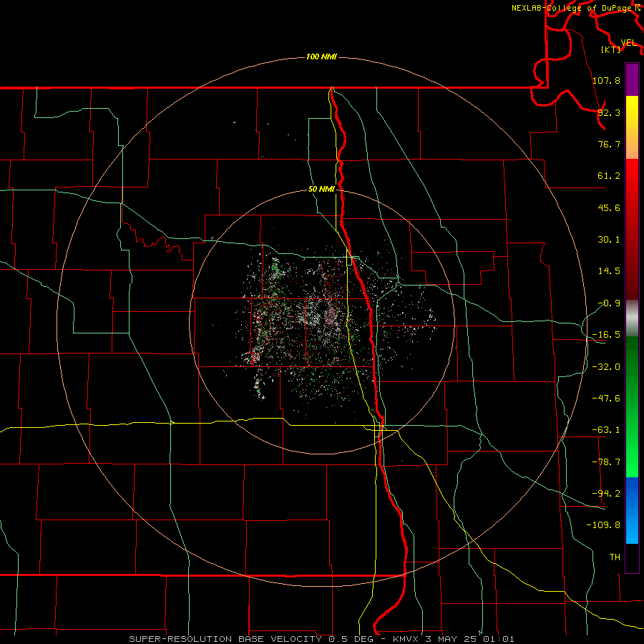Pick the purple segment of the color bar
This screenshot has height=644, width=644.
(632, 79)
